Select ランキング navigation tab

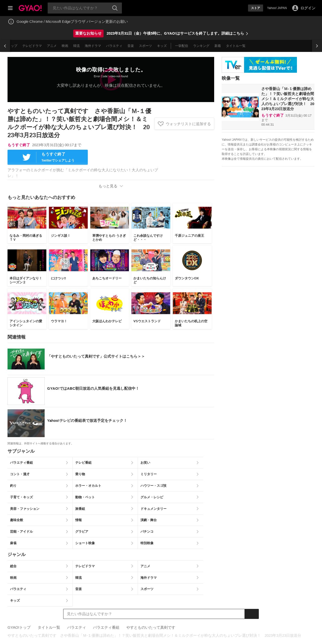[201, 46]
